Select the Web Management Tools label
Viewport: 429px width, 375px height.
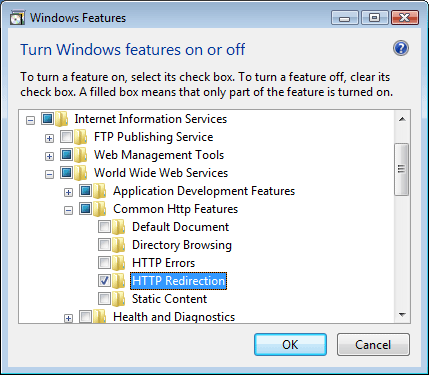pos(159,155)
